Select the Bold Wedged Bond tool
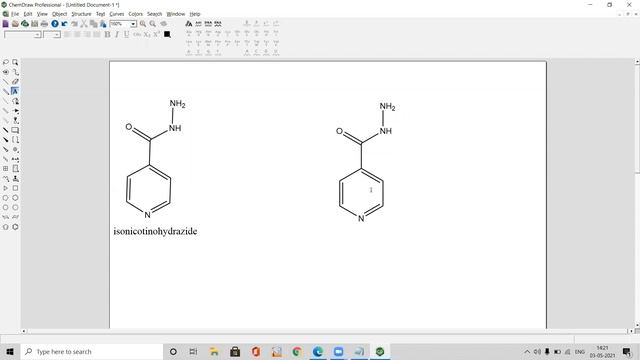This screenshot has height=360, width=640. click(x=6, y=140)
